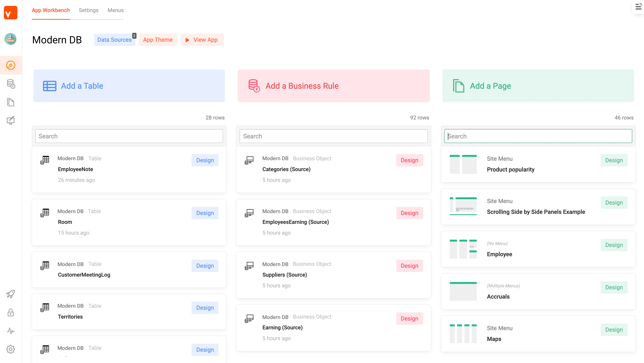Select the Product popularity page thumbnail
644x363 pixels.
point(463,164)
